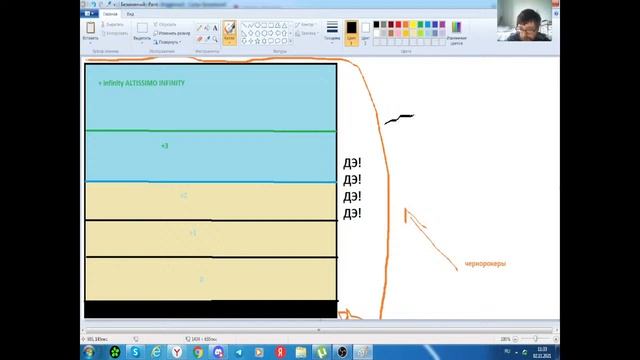
Task: Expand the shapes gallery with the bottom arrow
Action: [291, 41]
